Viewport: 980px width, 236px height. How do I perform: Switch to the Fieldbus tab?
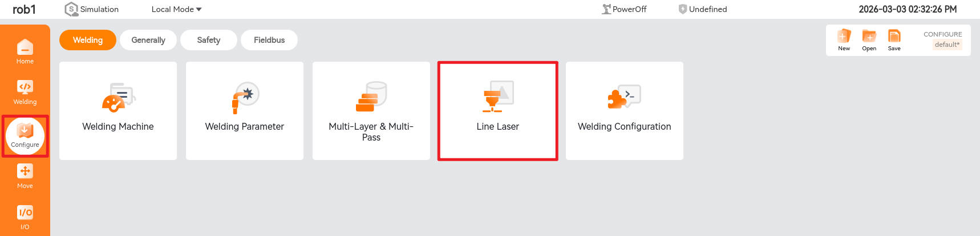(269, 40)
